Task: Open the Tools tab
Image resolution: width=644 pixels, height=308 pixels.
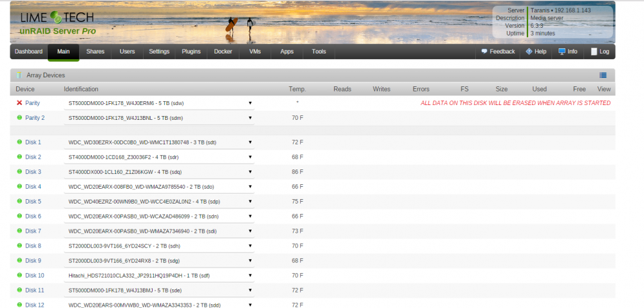Action: click(x=319, y=52)
